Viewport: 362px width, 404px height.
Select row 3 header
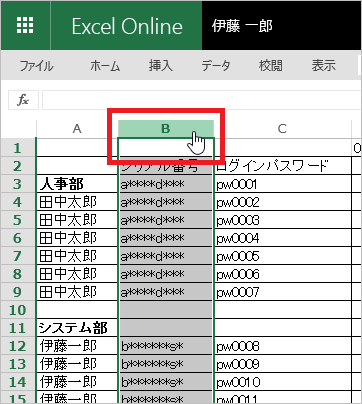point(18,184)
